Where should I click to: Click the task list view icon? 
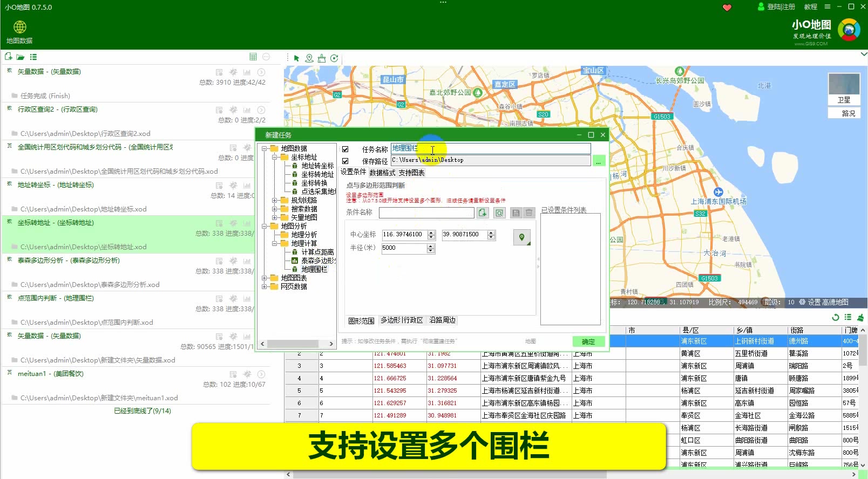[x=33, y=57]
